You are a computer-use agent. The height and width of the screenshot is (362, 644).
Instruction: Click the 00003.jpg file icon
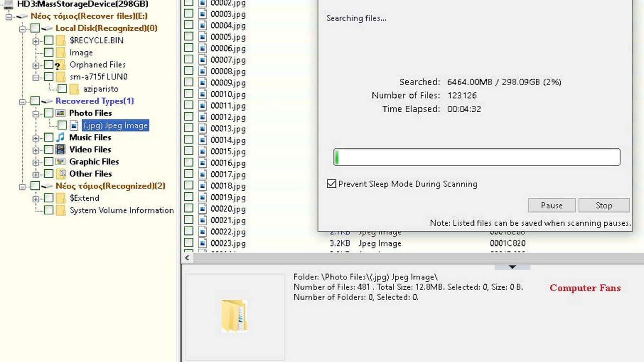pos(203,14)
